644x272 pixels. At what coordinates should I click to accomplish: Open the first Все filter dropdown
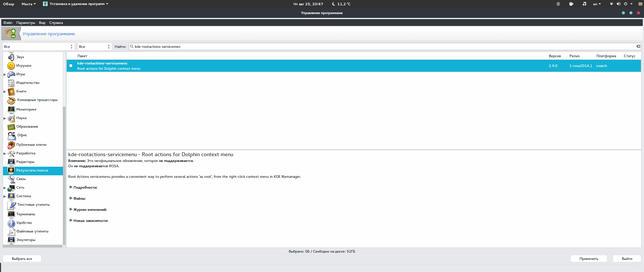(x=38, y=47)
